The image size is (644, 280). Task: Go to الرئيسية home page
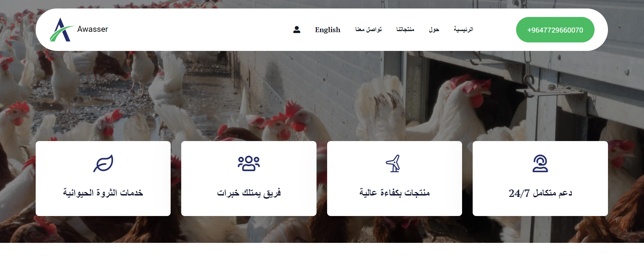tap(463, 29)
